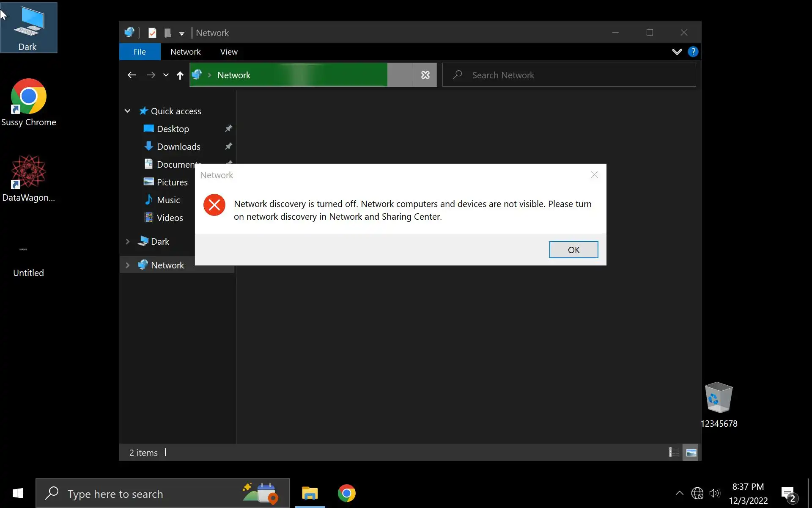Viewport: 812px width, 508px height.
Task: Expand the Dark computer tree node
Action: [x=127, y=241]
